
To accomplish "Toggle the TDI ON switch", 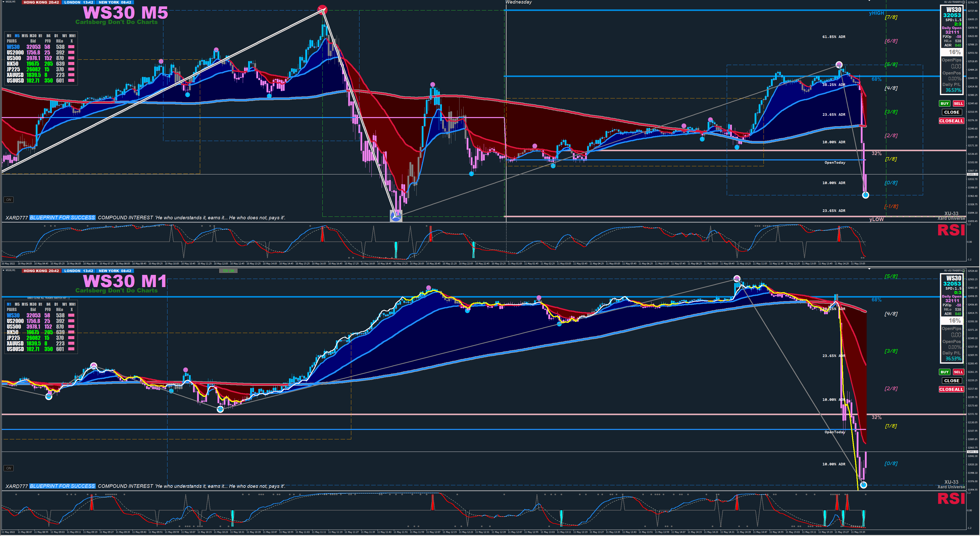I will point(229,271).
